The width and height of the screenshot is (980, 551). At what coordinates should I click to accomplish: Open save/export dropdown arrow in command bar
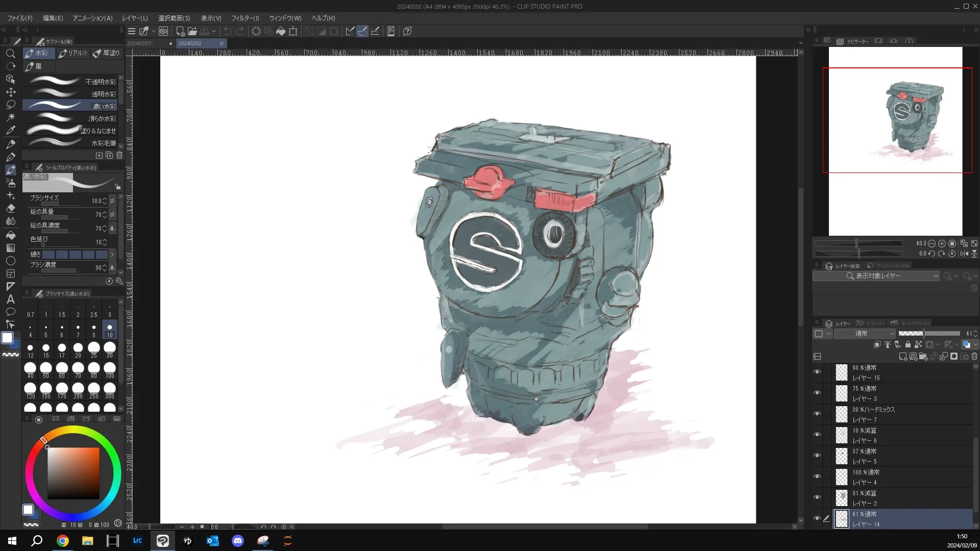[x=214, y=31]
